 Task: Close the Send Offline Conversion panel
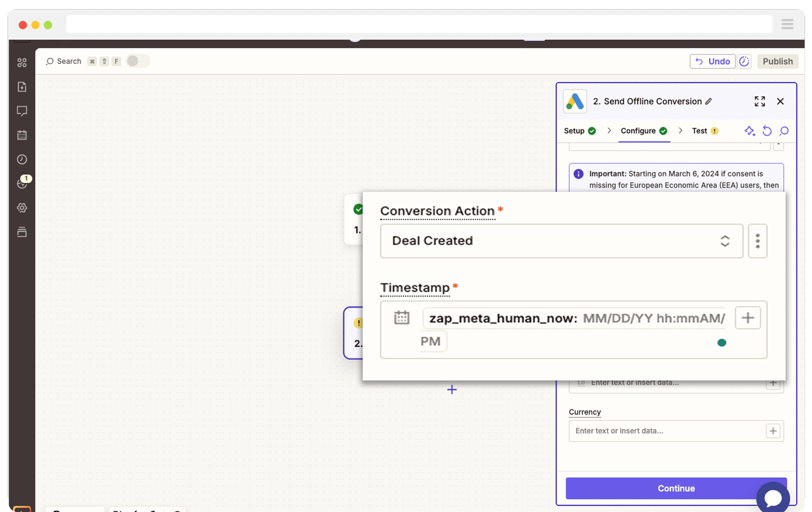coord(780,101)
